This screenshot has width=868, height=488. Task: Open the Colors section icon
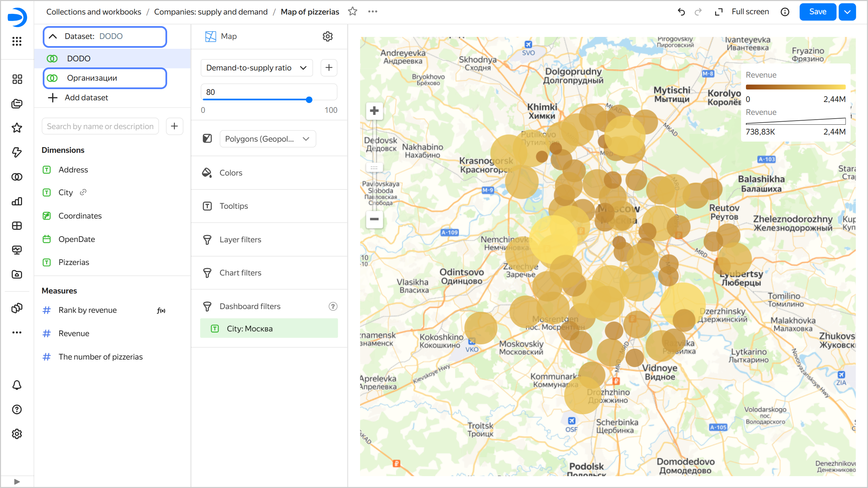pos(207,172)
